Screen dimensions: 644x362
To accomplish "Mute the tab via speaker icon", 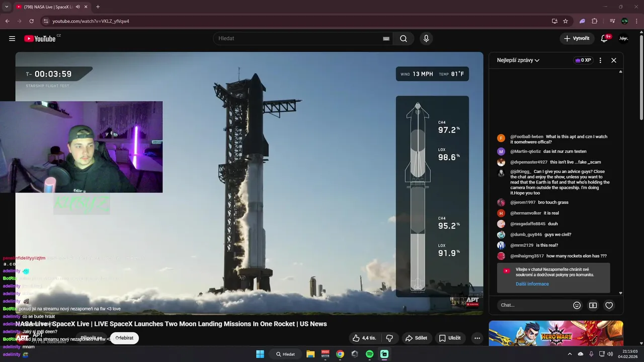I will point(77,7).
